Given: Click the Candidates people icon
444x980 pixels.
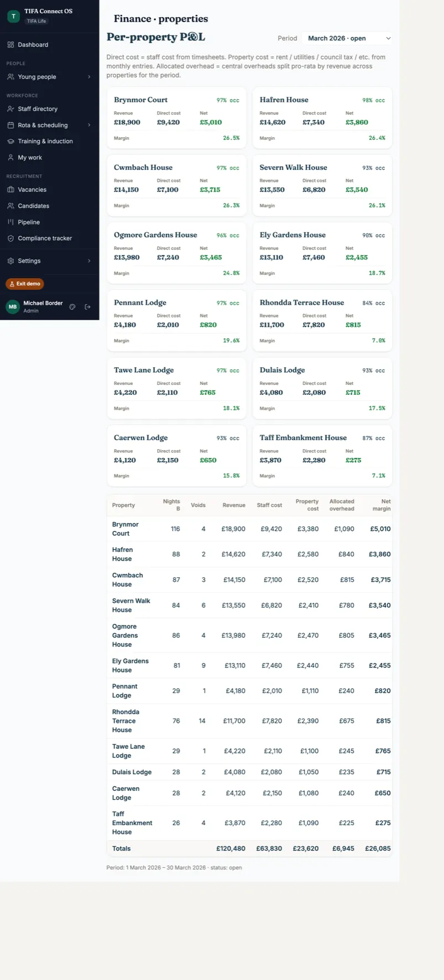Looking at the screenshot, I should click(x=11, y=206).
